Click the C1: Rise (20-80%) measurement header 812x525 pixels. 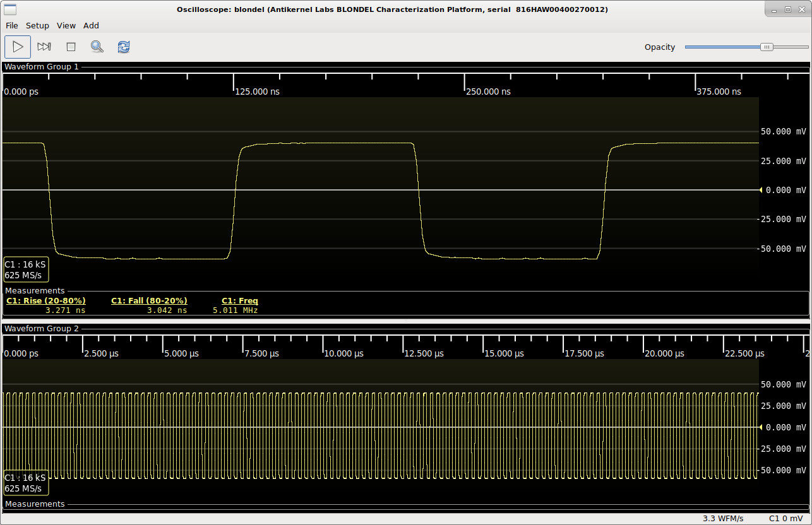point(46,301)
